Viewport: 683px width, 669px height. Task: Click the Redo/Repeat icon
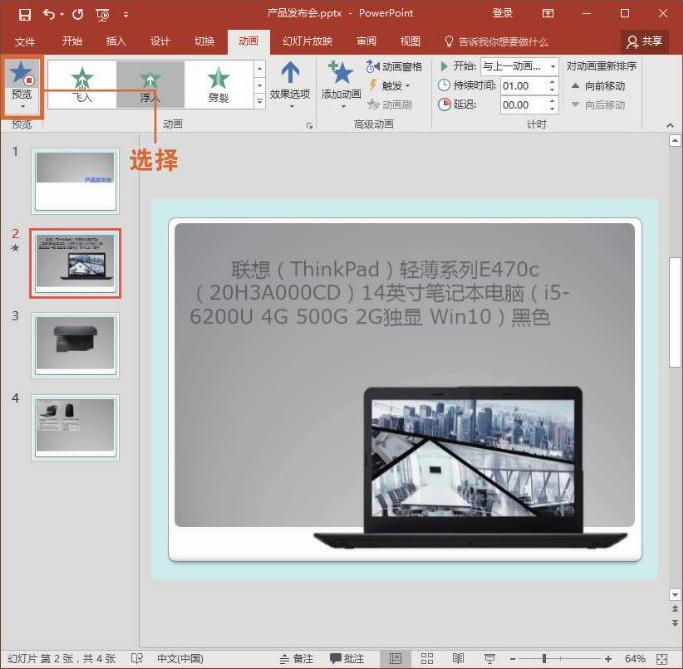pyautogui.click(x=78, y=14)
